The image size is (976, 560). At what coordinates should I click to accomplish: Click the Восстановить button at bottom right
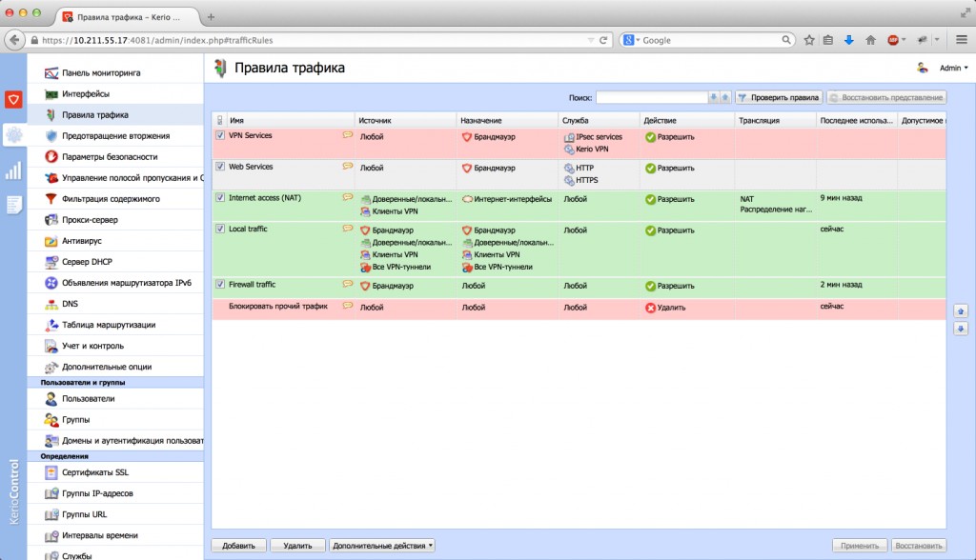919,546
